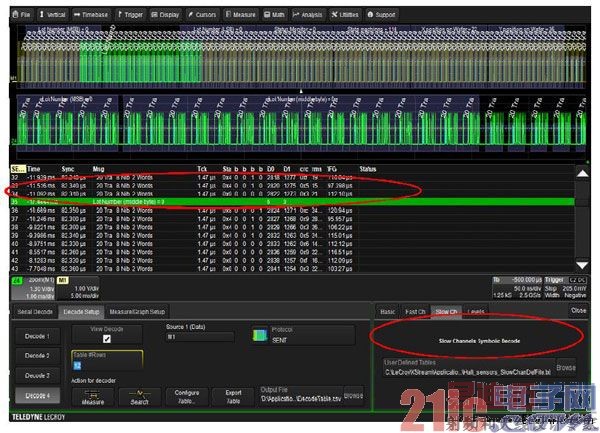
Task: Open the Trigger menu
Action: tap(130, 15)
